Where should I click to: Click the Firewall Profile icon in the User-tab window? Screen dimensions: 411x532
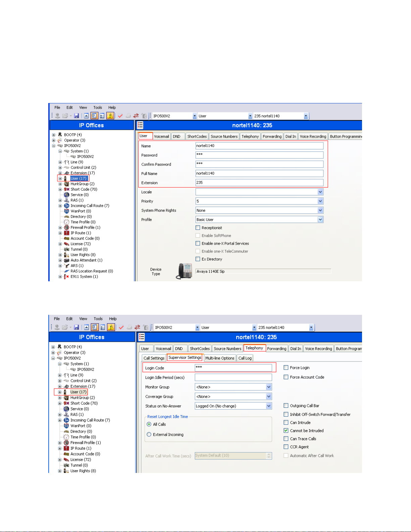[66, 228]
